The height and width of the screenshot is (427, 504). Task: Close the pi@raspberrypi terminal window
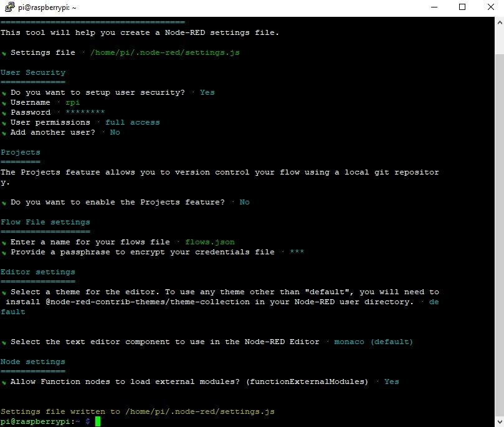coord(490,7)
